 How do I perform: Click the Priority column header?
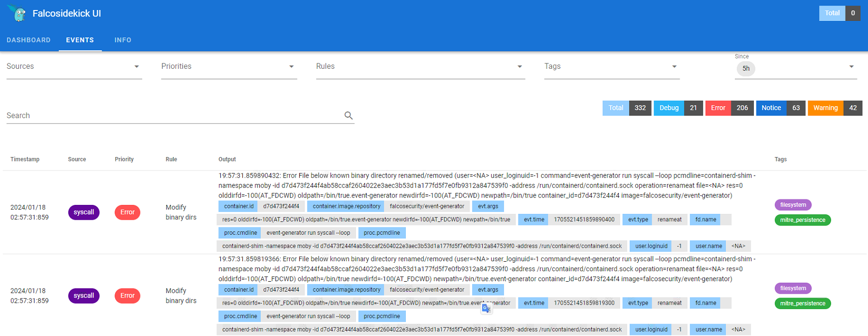124,160
